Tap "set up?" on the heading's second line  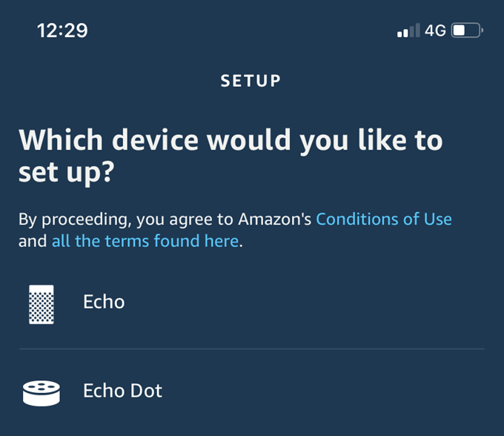pos(65,174)
